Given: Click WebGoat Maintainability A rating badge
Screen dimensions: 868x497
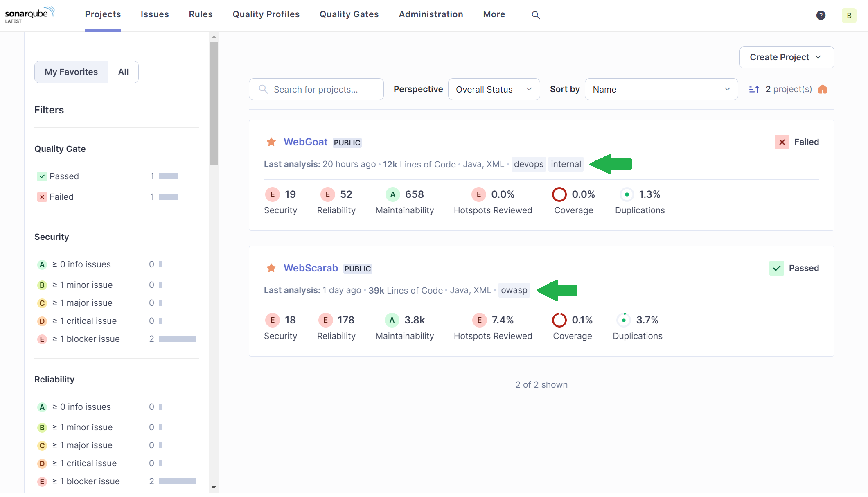Looking at the screenshot, I should (392, 194).
